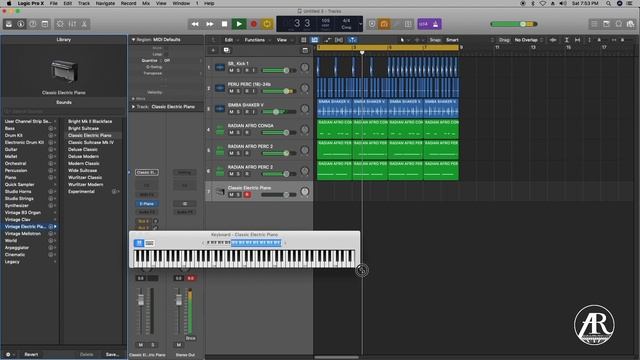Image resolution: width=640 pixels, height=360 pixels.
Task: Toggle the Global Tracks button above track list
Action: coord(305,50)
